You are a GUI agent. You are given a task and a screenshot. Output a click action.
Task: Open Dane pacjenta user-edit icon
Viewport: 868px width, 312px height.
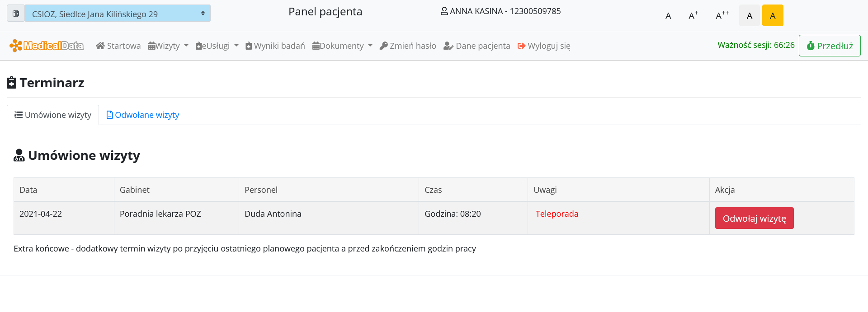point(448,46)
